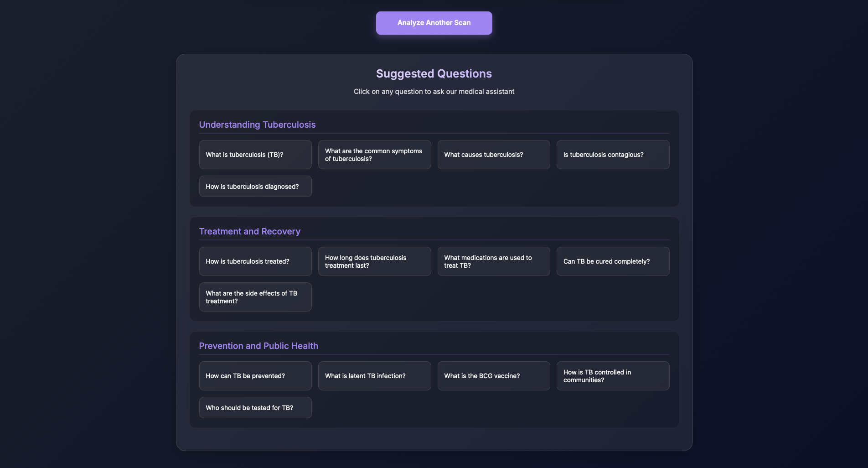Click 'What causes tuberculosis?' question
The width and height of the screenshot is (868, 468).
494,155
